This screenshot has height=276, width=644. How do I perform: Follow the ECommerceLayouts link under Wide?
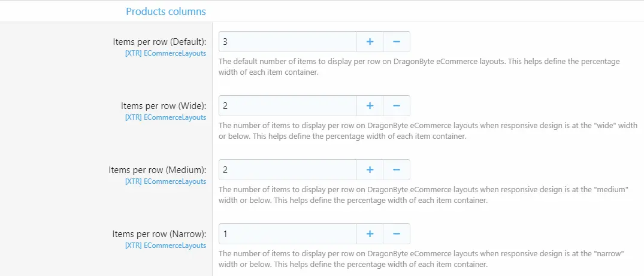(165, 117)
